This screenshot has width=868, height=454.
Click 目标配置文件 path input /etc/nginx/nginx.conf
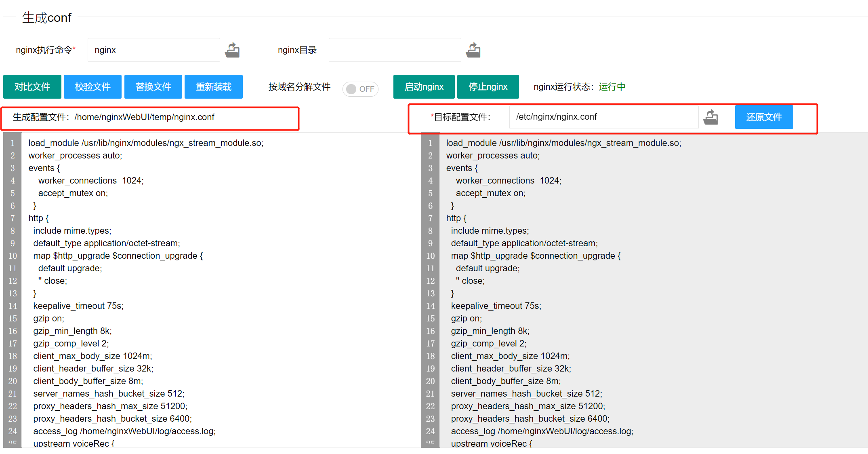tap(603, 117)
